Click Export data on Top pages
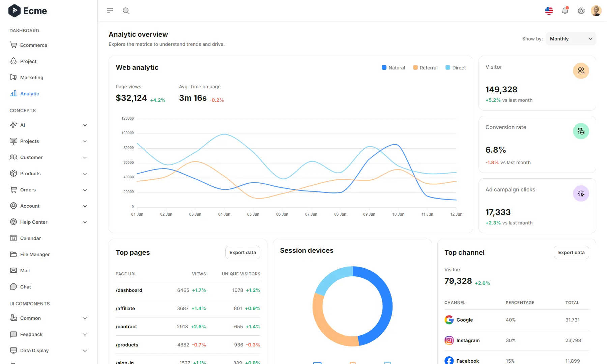Viewport: 607px width, 364px height. (x=242, y=252)
